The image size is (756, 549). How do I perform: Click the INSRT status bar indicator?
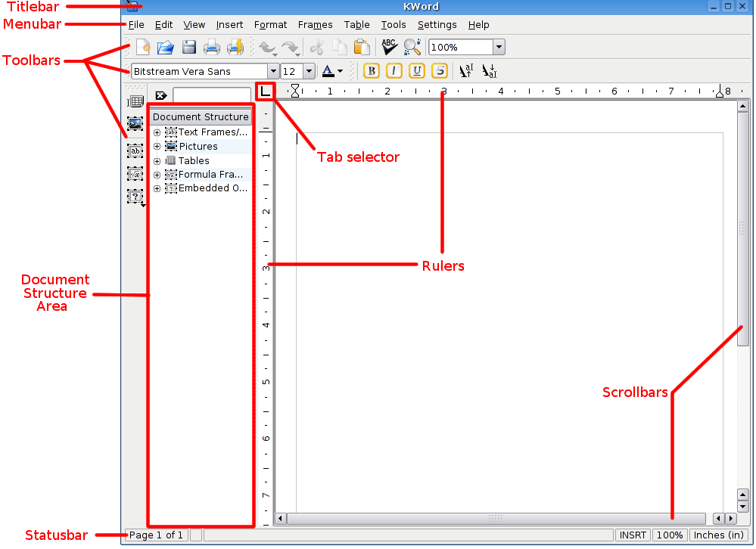click(633, 535)
